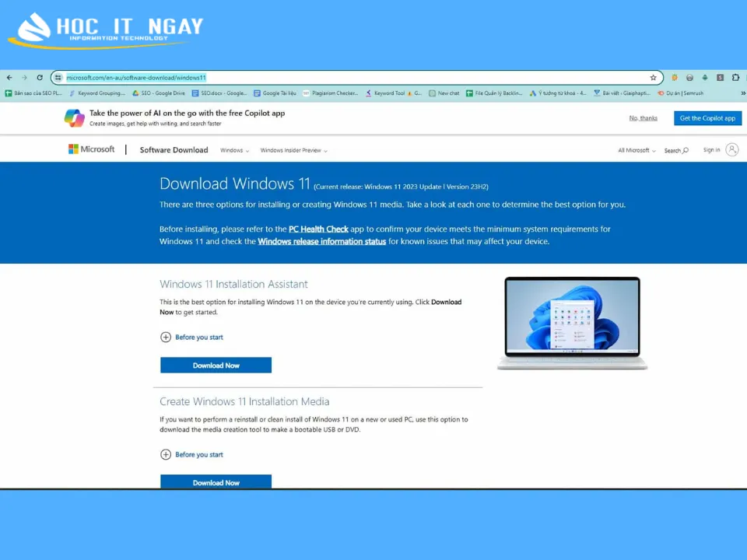Open the orange extension icon in the toolbar
The height and width of the screenshot is (560, 747).
coord(674,78)
